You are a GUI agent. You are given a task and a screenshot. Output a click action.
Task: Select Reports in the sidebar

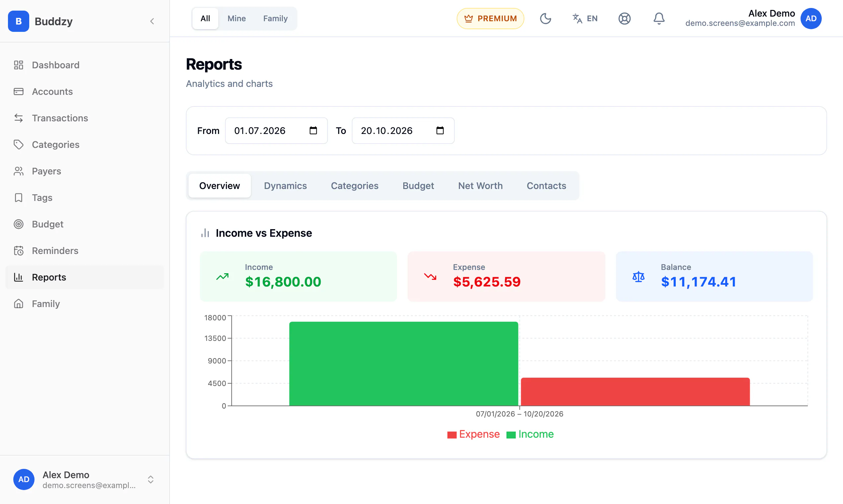click(85, 277)
